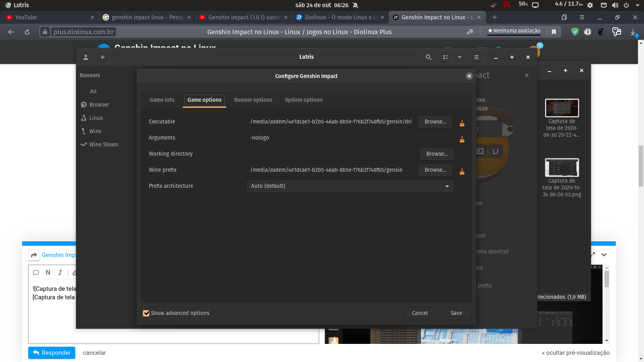644x362 pixels.
Task: Apply italic formatting in reply editor
Action: pyautogui.click(x=60, y=272)
